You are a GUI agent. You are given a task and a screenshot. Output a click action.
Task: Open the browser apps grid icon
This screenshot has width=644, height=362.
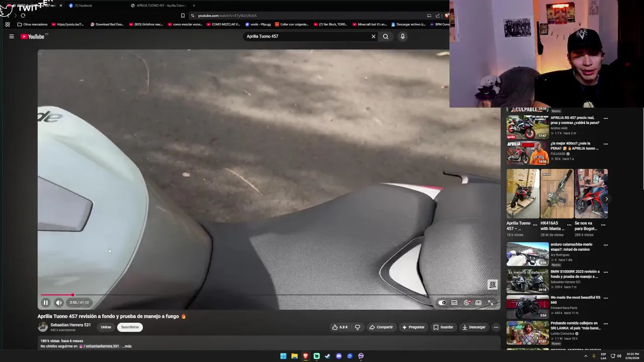coord(7,24)
